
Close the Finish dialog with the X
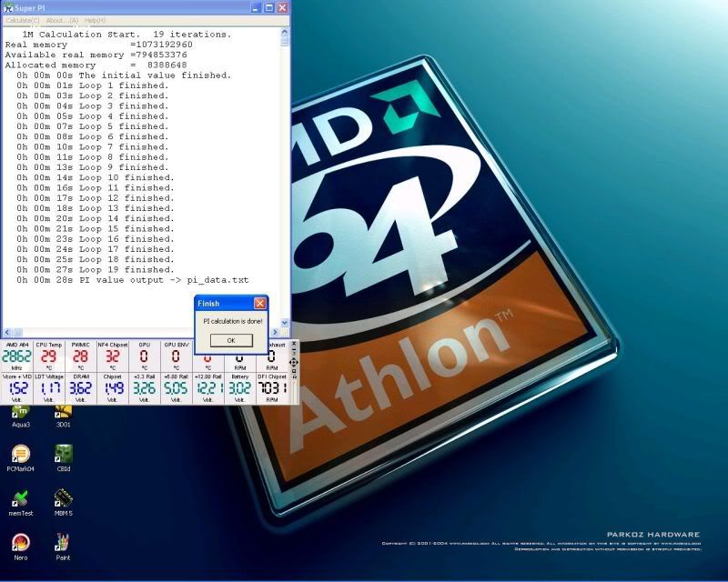pyautogui.click(x=260, y=303)
